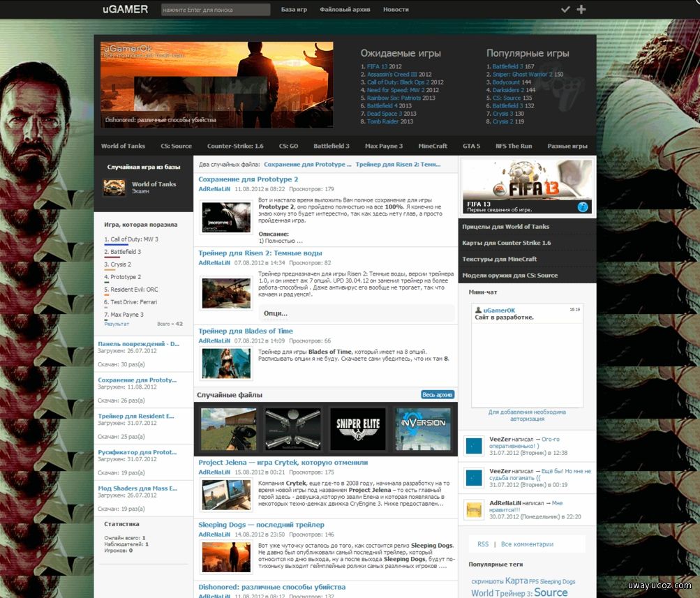Open Sniper: Ghost Warrior 2 in popular games
This screenshot has width=700, height=598.
coord(522,75)
